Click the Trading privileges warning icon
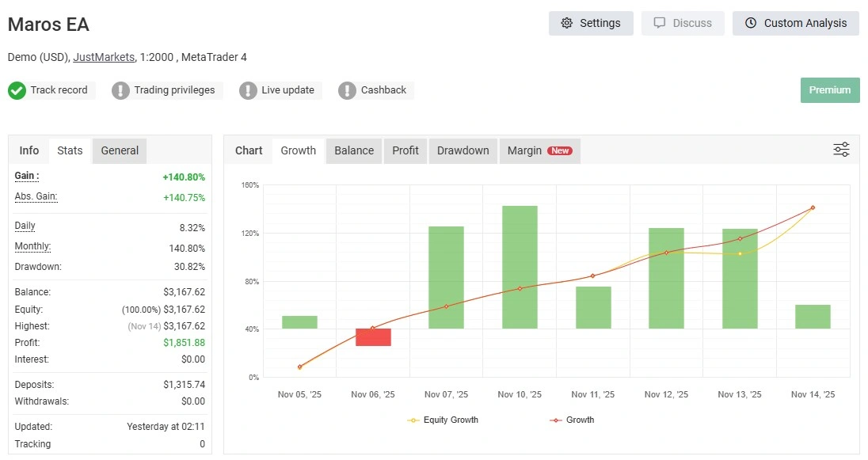Viewport: 868px width, 460px height. click(120, 90)
